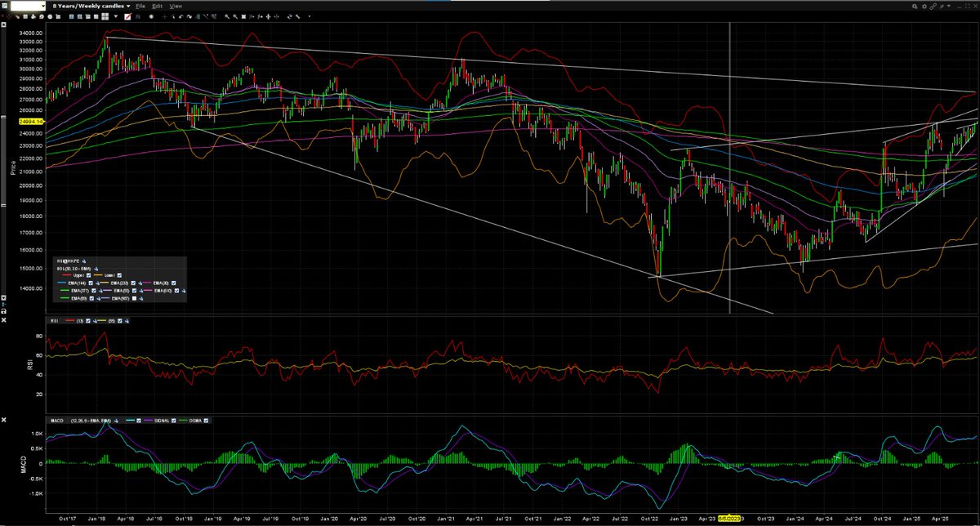Open the small arrow at toolbar's end
This screenshot has width=980, height=526.
pos(309,16)
